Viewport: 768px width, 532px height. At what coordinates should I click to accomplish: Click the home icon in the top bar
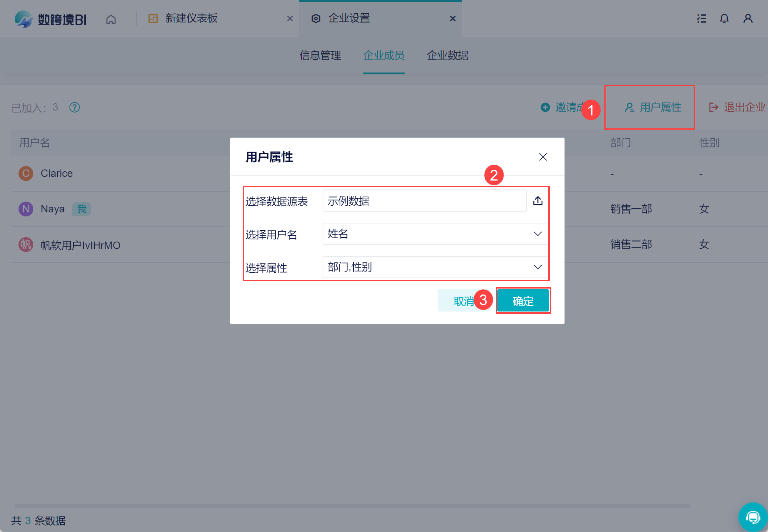pos(111,19)
